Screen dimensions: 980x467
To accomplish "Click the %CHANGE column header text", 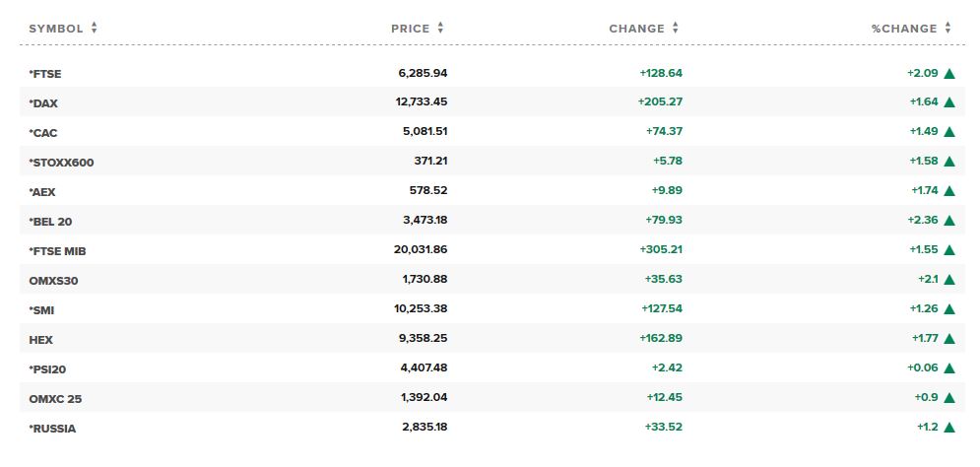I will [x=904, y=29].
